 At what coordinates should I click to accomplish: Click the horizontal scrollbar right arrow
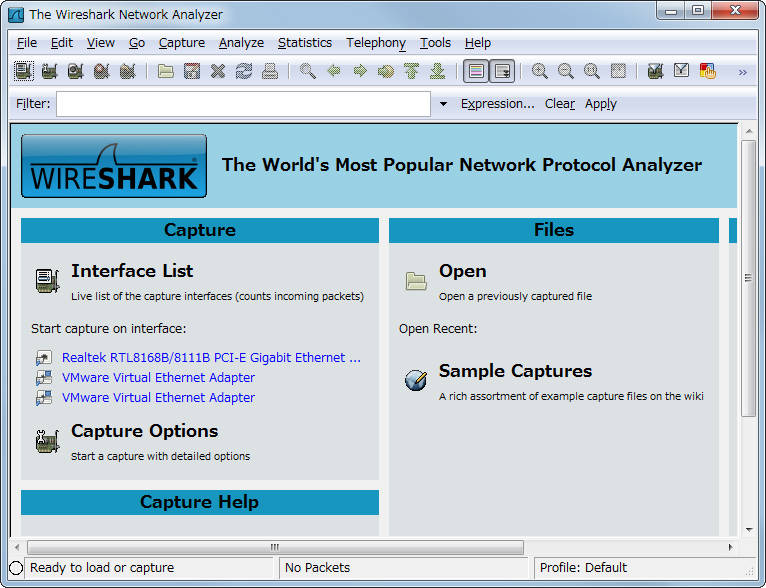pyautogui.click(x=730, y=547)
